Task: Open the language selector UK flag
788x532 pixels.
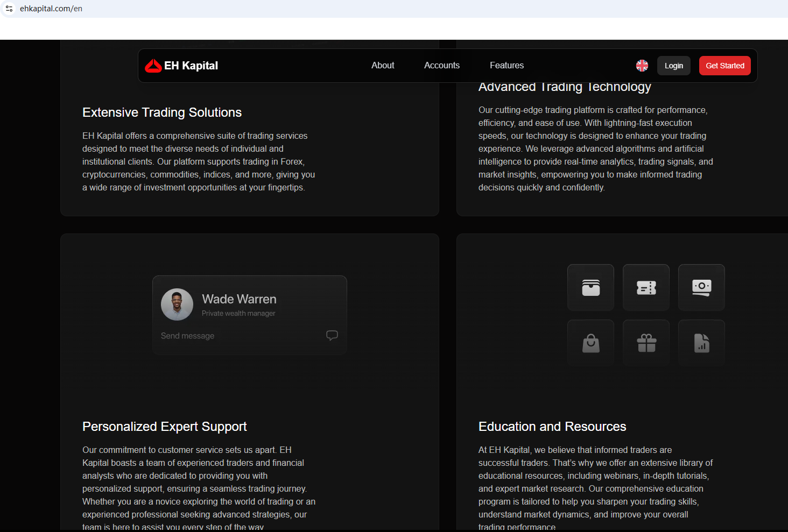Action: (x=642, y=66)
